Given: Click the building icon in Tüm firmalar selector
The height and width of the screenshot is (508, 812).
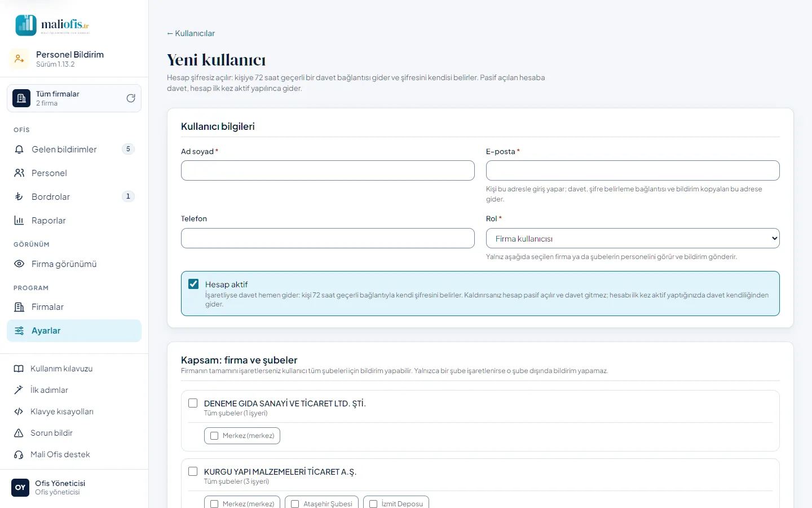Looking at the screenshot, I should (21, 98).
